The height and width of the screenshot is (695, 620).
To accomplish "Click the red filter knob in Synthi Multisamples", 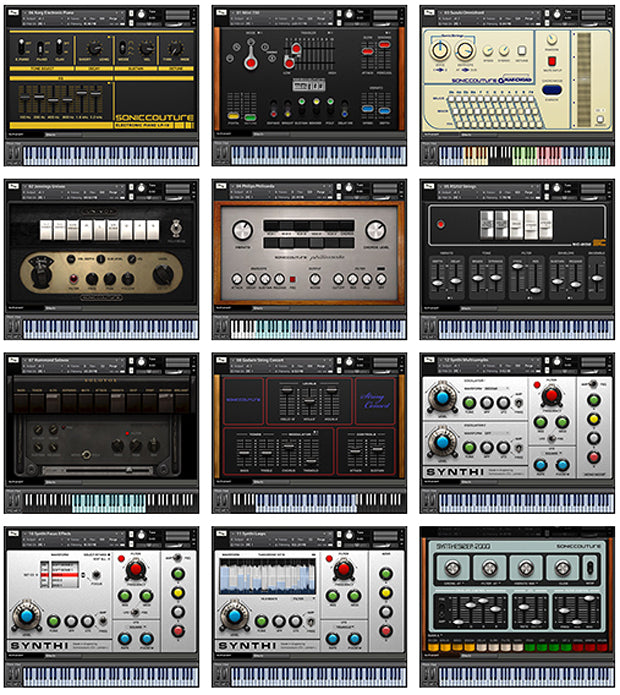I will [551, 394].
